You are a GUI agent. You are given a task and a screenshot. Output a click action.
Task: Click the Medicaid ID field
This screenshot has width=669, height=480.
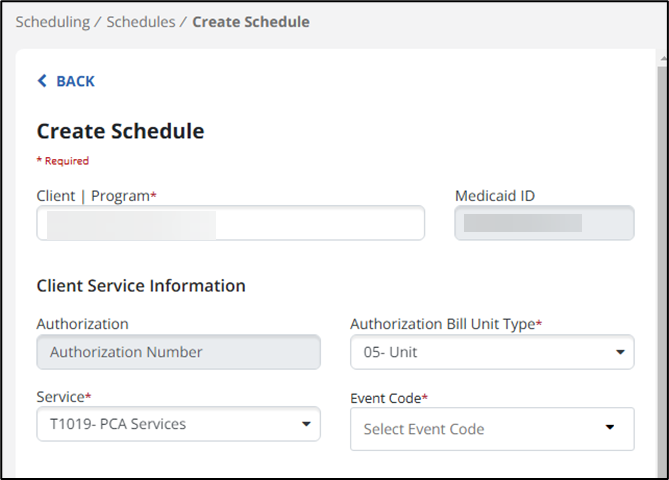point(544,224)
